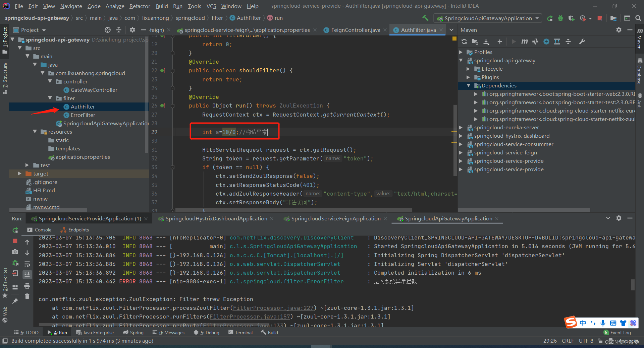Viewport: 644px width, 348px height.
Task: Expand Maven Plugins node
Action: click(x=468, y=77)
